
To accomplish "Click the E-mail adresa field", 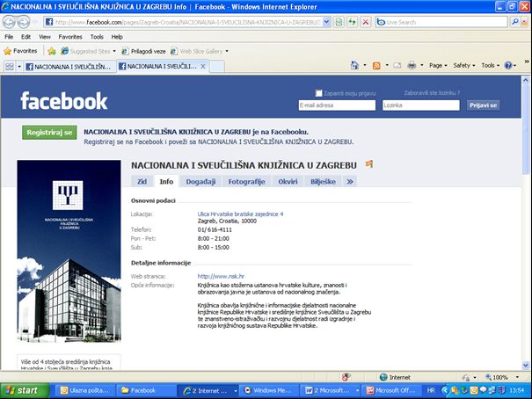I will (x=337, y=105).
